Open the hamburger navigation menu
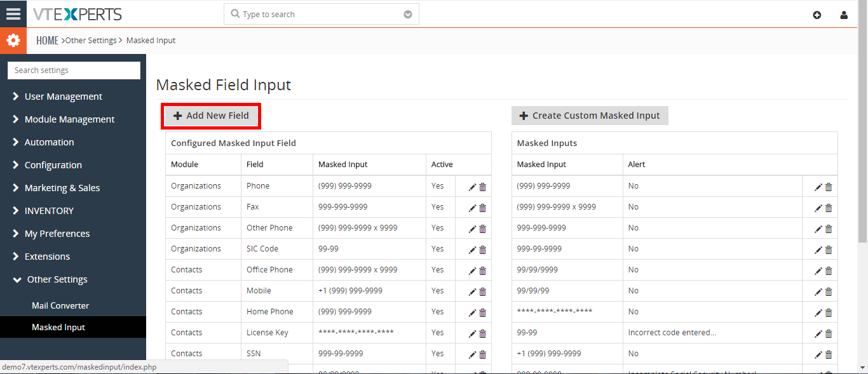The width and height of the screenshot is (868, 374). click(13, 14)
